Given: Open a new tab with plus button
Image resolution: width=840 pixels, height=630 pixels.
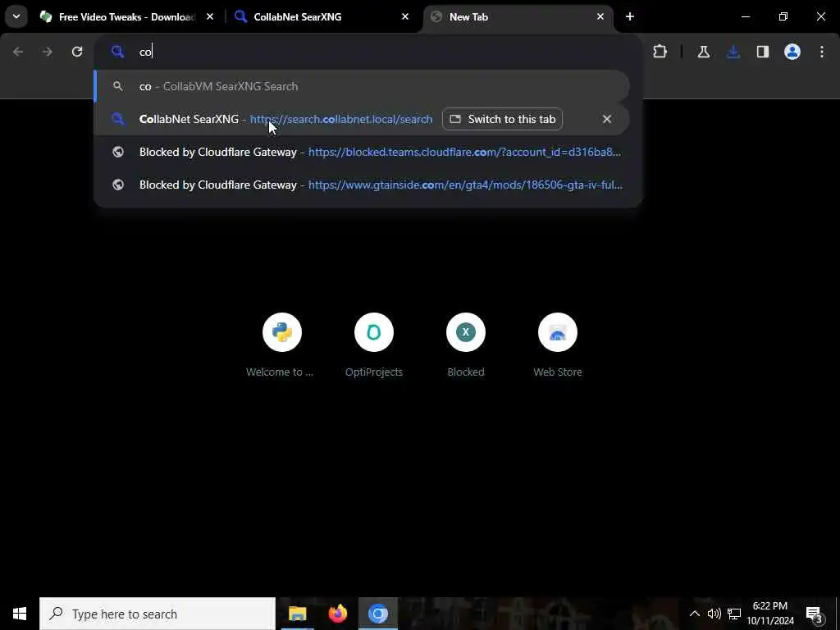Looking at the screenshot, I should pos(630,17).
